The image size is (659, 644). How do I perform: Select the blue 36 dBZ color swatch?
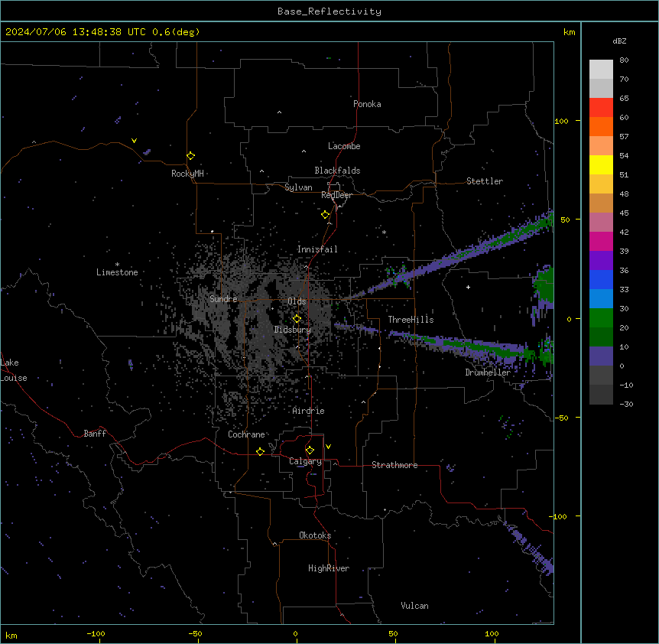[601, 279]
